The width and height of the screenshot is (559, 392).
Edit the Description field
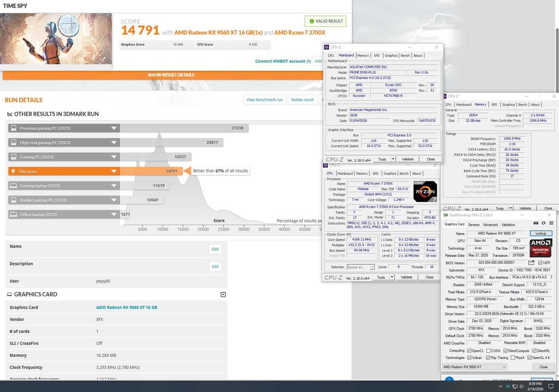tap(215, 267)
